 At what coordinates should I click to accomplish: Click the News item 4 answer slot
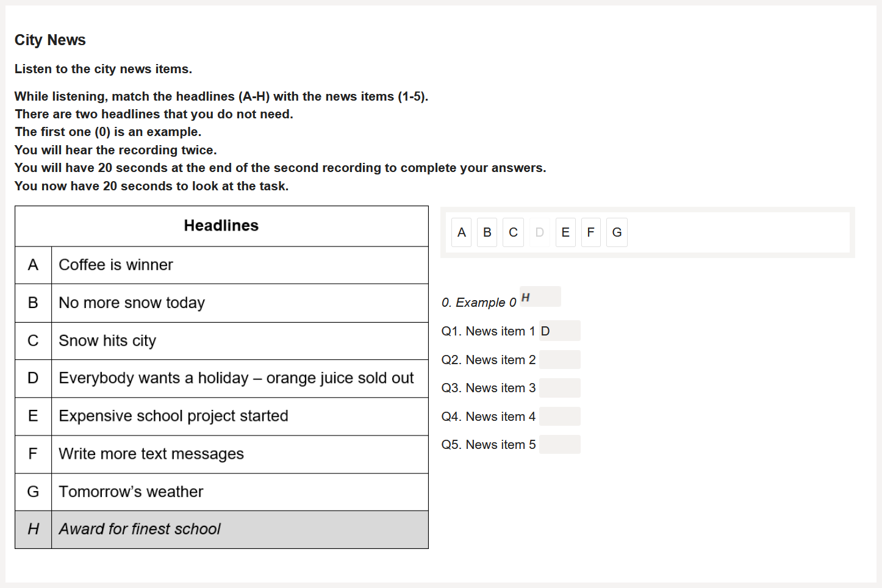pos(559,417)
